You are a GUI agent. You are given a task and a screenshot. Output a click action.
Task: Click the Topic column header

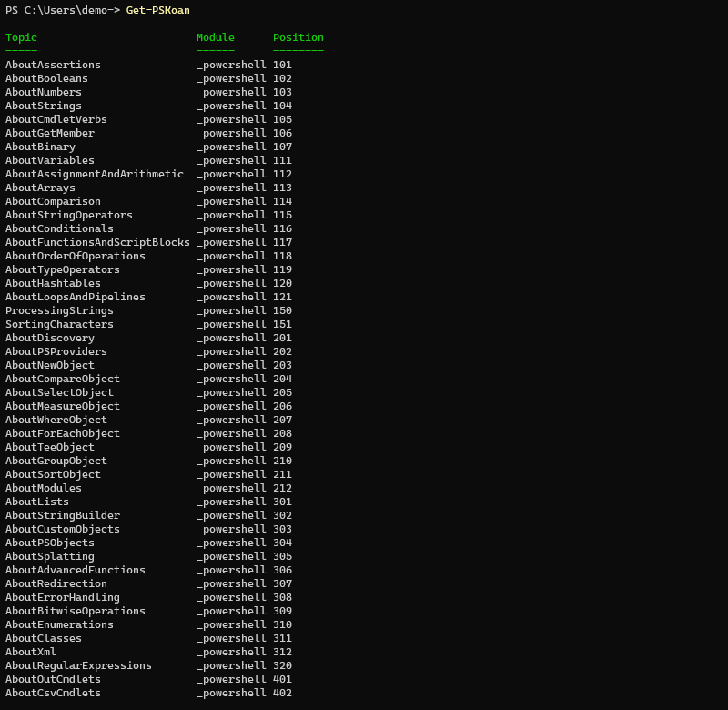(x=21, y=37)
